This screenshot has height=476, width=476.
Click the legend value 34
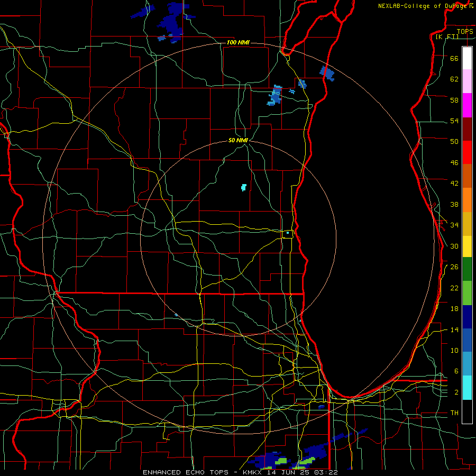(x=454, y=225)
